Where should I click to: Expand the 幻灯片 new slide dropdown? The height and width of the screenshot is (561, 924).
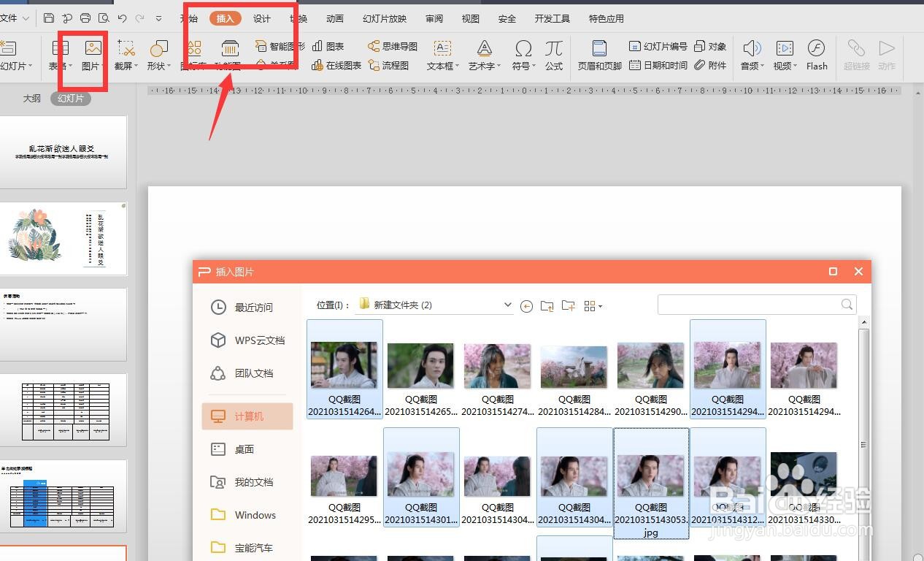(x=30, y=66)
